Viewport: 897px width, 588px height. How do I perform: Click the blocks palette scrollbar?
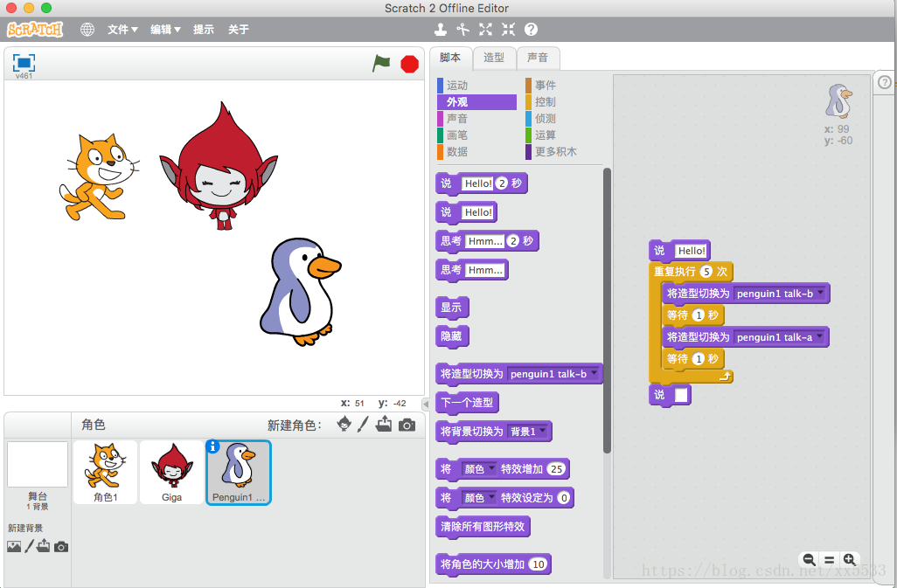[x=607, y=310]
